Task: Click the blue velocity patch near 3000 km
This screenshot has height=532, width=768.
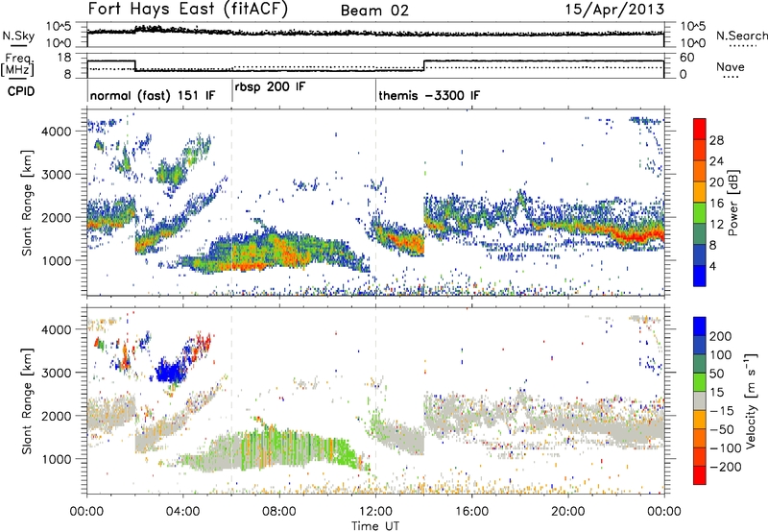Action: [169, 371]
